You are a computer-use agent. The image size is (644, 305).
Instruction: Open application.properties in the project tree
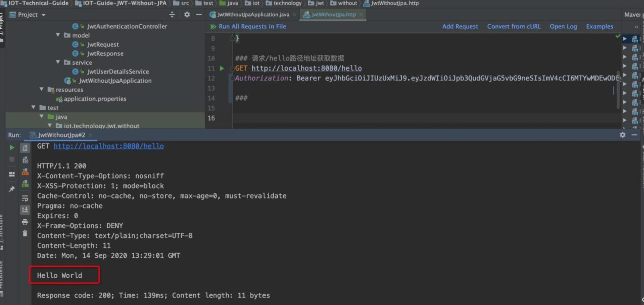click(95, 99)
